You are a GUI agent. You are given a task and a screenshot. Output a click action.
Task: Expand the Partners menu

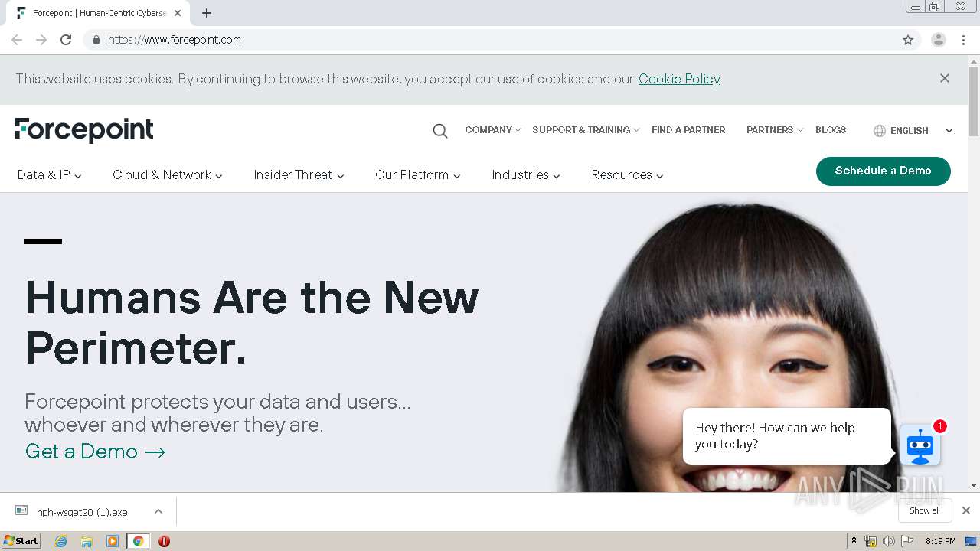(775, 130)
